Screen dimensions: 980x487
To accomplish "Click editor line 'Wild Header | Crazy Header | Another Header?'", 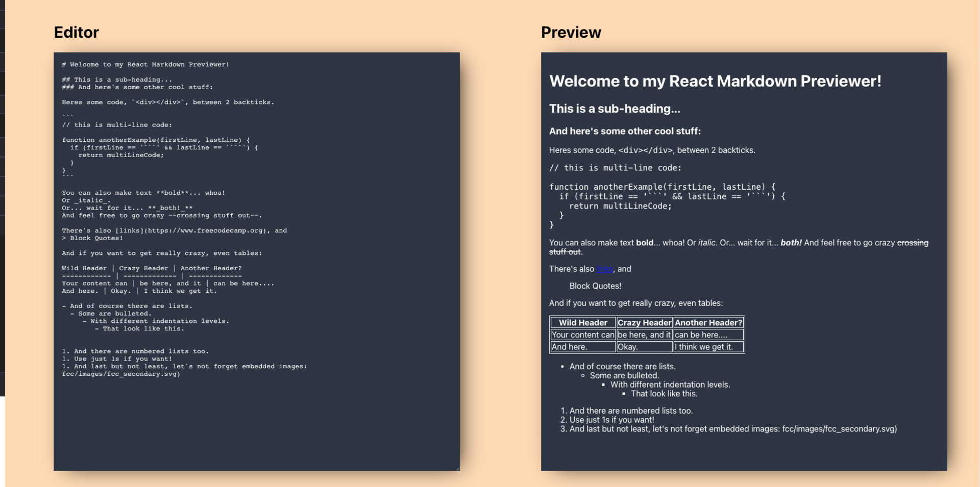I will (x=152, y=268).
